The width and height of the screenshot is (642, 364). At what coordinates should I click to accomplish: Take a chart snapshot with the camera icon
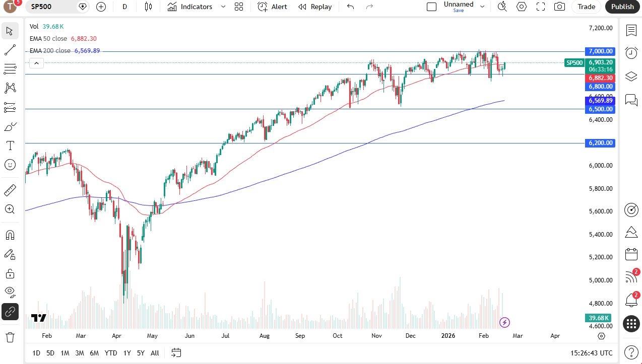click(x=559, y=7)
